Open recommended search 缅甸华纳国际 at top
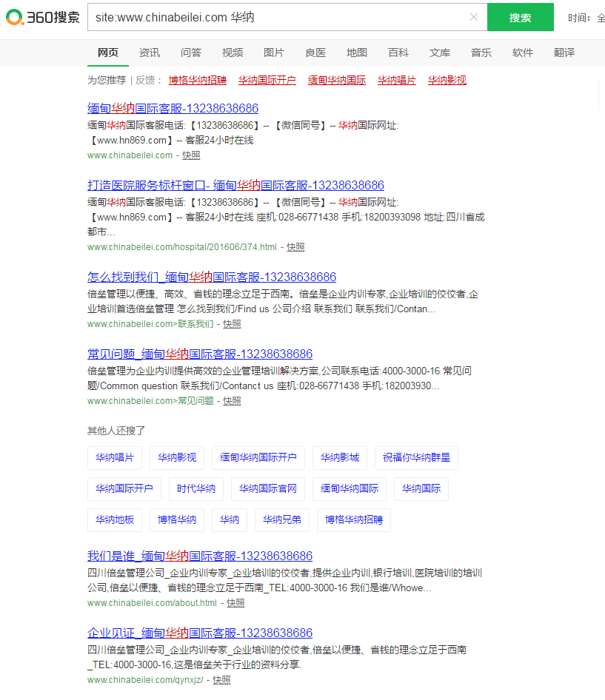Viewport: 605px width, 700px height. 337,80
